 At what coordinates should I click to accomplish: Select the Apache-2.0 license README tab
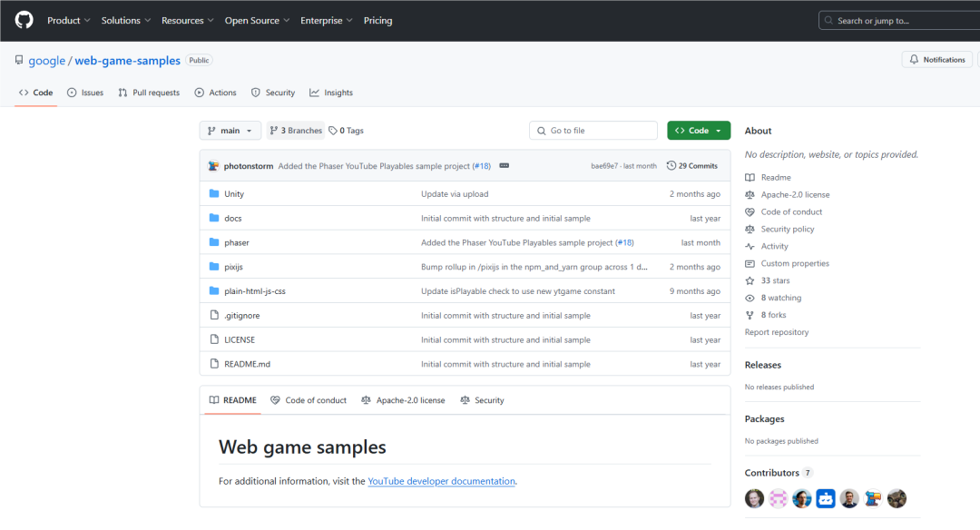pyautogui.click(x=403, y=400)
